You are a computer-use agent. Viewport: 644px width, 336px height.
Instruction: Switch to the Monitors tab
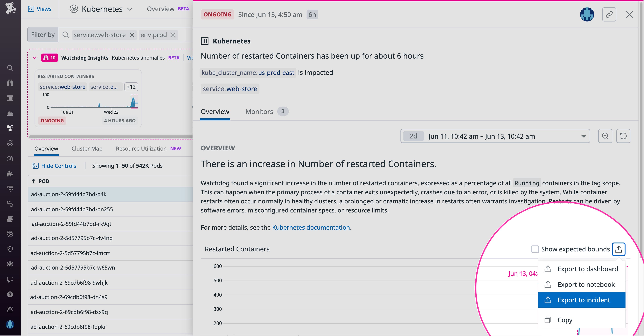coord(259,112)
